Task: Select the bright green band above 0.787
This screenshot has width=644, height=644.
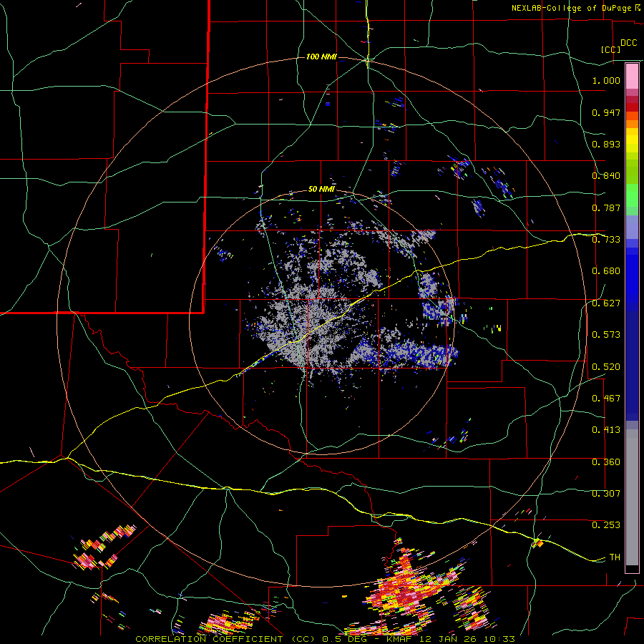Action: tap(632, 195)
